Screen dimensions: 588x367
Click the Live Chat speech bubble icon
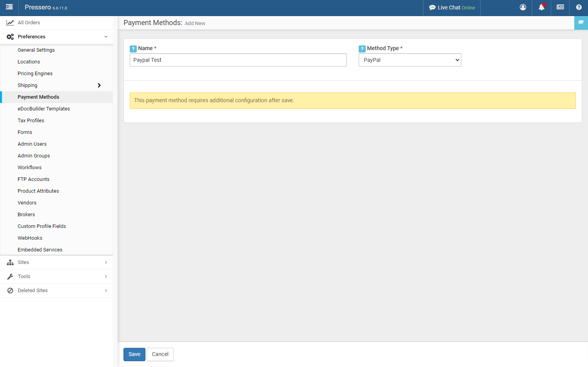(432, 7)
